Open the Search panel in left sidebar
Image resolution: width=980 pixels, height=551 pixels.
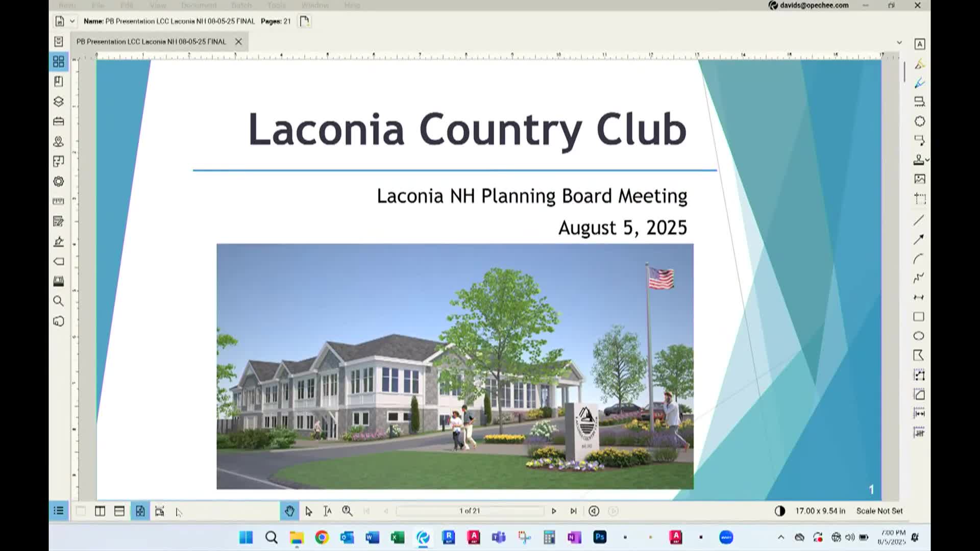tap(59, 301)
